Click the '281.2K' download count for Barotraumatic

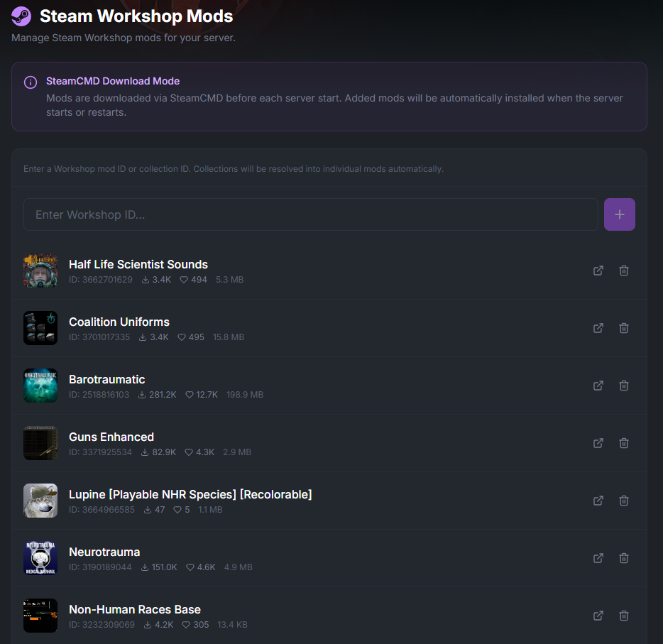pos(163,395)
